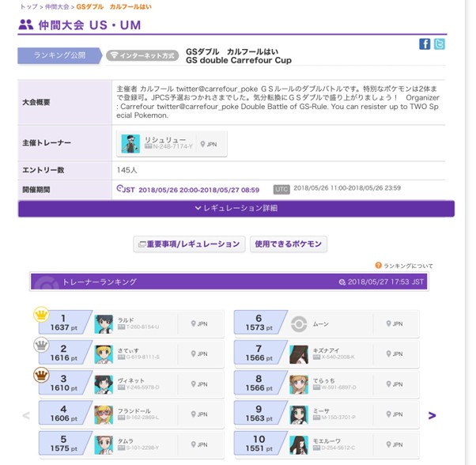
Task: Click the ランキングについて help icon
Action: [x=378, y=266]
